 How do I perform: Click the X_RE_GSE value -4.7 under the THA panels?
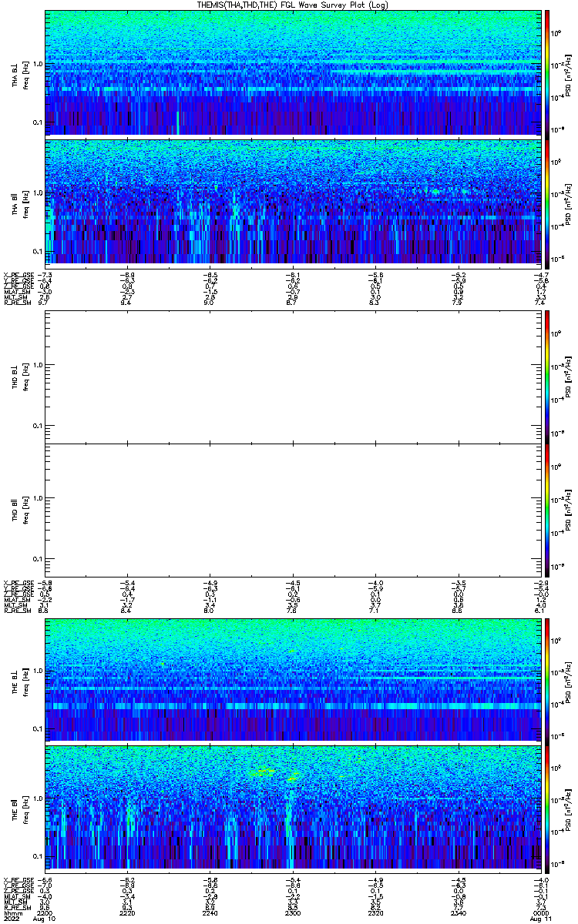point(542,275)
